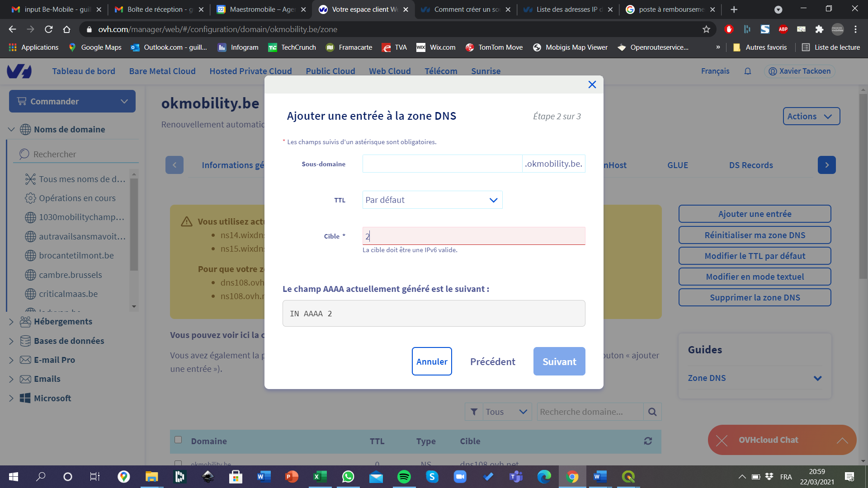Click the Précédent link in dialog

492,361
